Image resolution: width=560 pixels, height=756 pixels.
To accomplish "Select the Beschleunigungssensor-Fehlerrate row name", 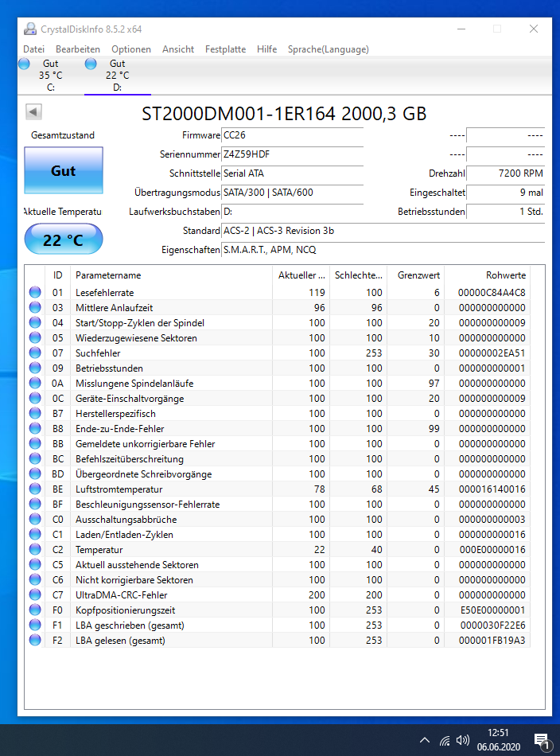I will 147,505.
